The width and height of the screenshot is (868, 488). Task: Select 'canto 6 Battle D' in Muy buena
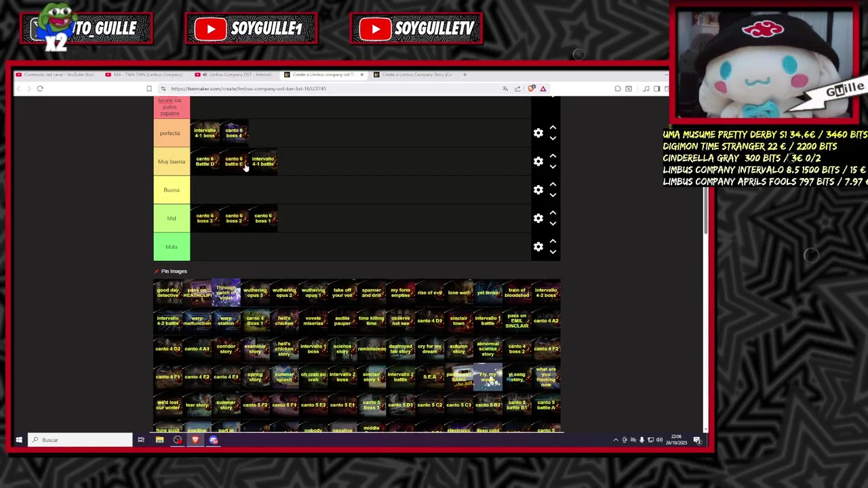(205, 161)
